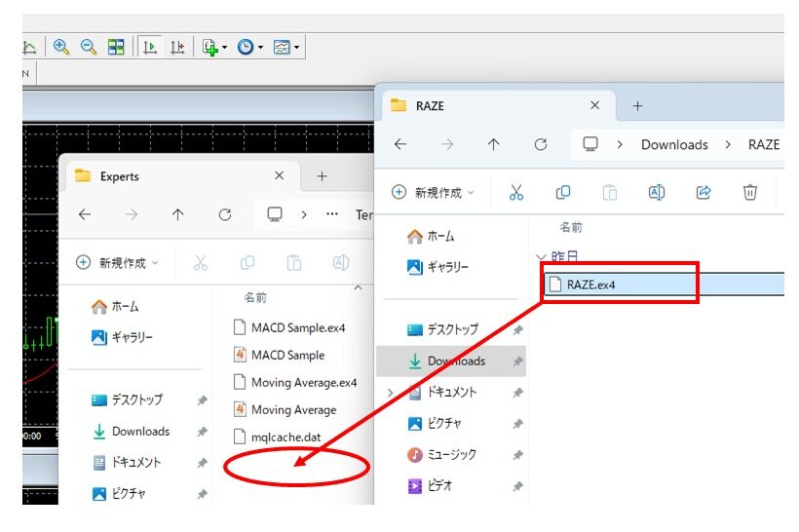This screenshot has width=799, height=532.
Task: Toggle the chart shift icon
Action: coord(176,47)
